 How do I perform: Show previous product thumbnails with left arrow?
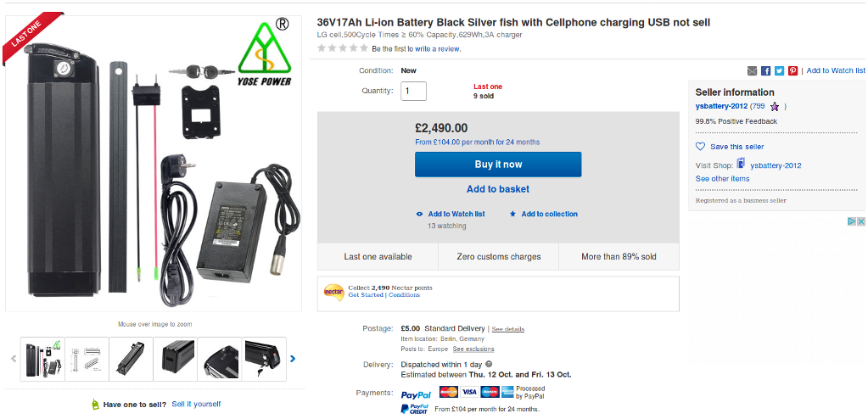tap(14, 359)
